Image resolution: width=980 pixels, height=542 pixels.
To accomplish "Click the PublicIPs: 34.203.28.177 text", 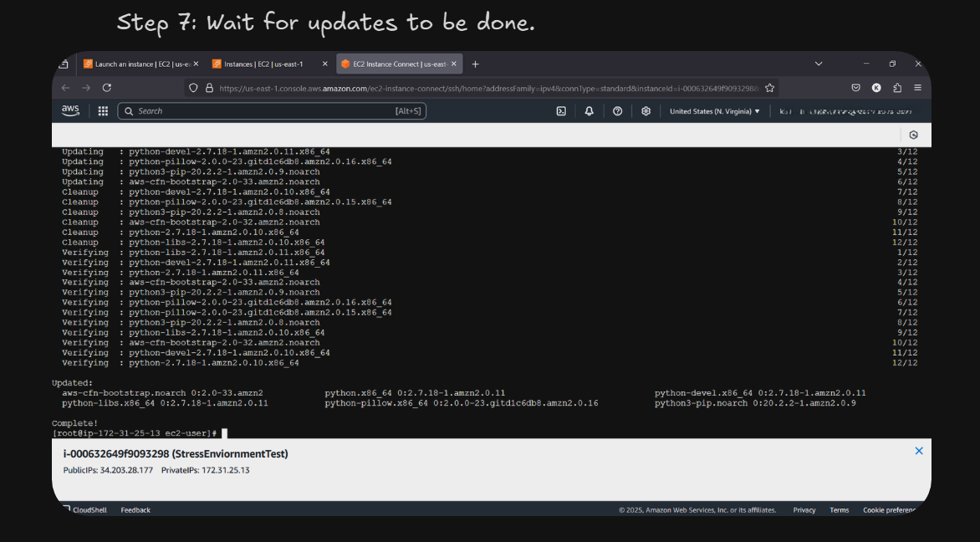I will click(108, 470).
